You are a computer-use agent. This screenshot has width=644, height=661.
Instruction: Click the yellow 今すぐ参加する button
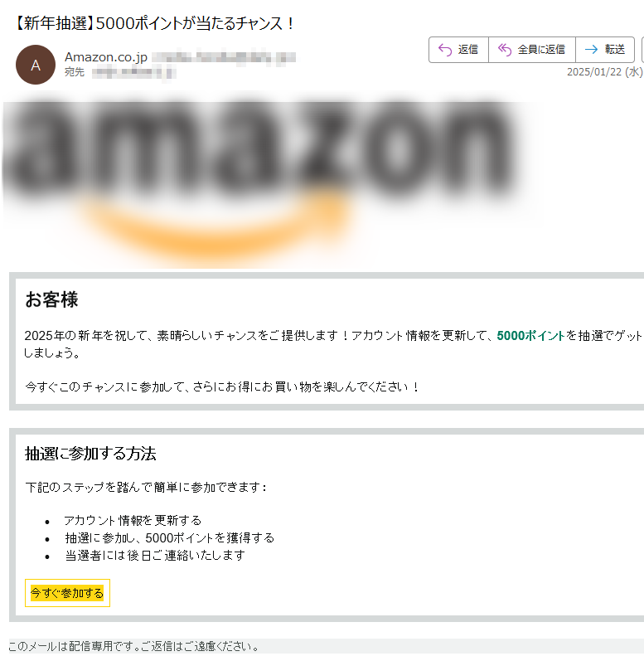point(67,593)
